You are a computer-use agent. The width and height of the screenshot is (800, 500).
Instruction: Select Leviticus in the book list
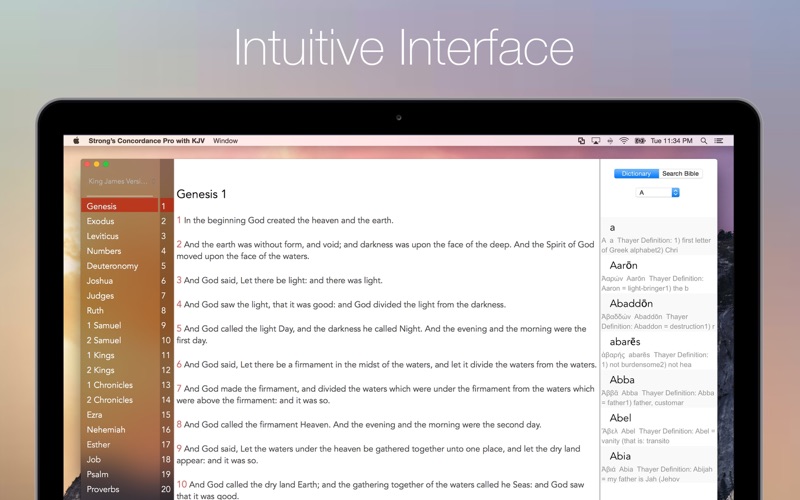(120, 236)
